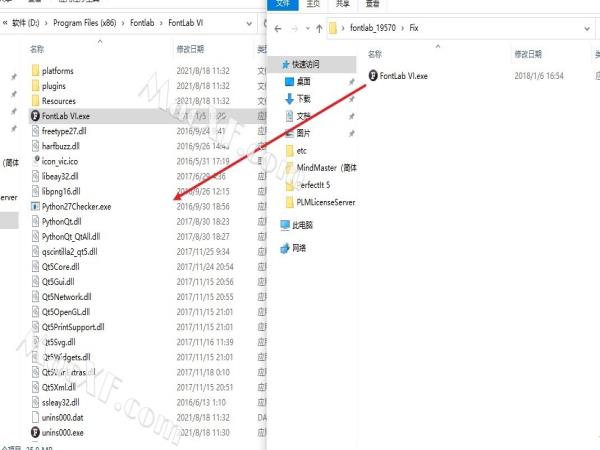Viewport: 600px width, 450px height.
Task: Click the Qt5Network.dll file icon
Action: [x=36, y=297]
